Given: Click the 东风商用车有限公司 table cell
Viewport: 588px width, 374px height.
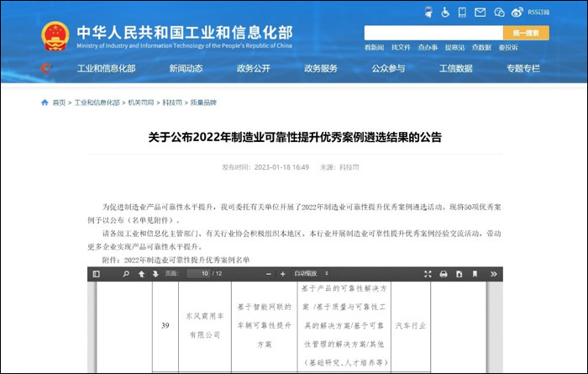Looking at the screenshot, I should pyautogui.click(x=205, y=325).
